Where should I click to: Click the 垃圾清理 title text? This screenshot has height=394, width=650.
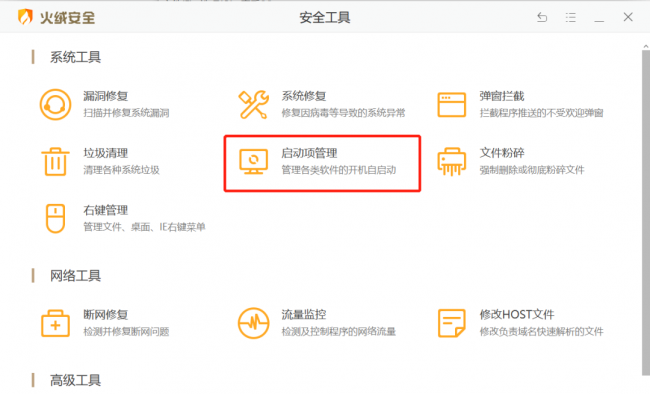(106, 153)
